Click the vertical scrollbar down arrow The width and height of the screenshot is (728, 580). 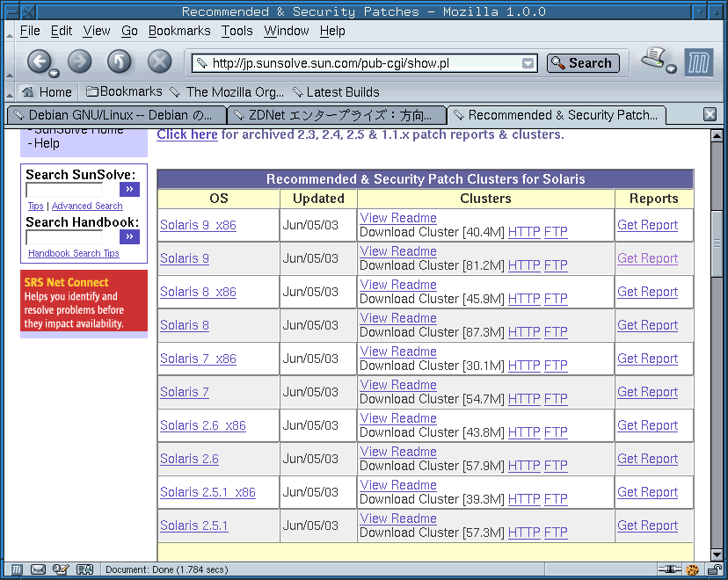pyautogui.click(x=717, y=555)
